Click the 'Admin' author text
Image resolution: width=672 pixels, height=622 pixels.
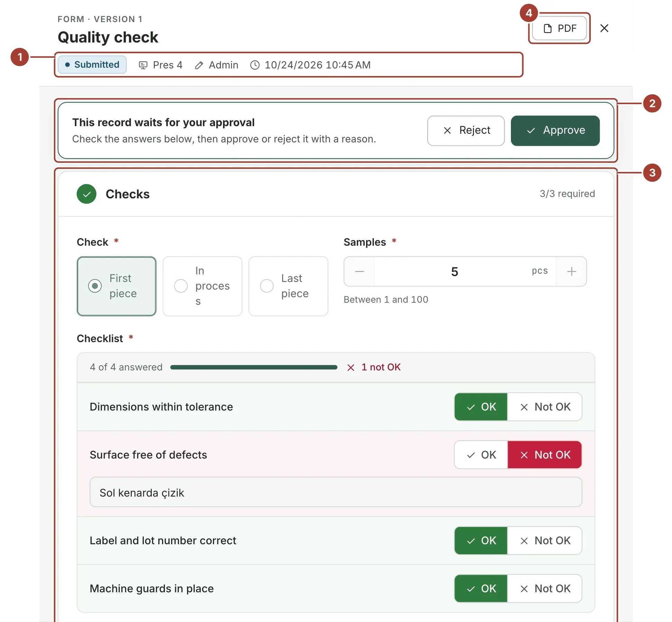point(223,65)
